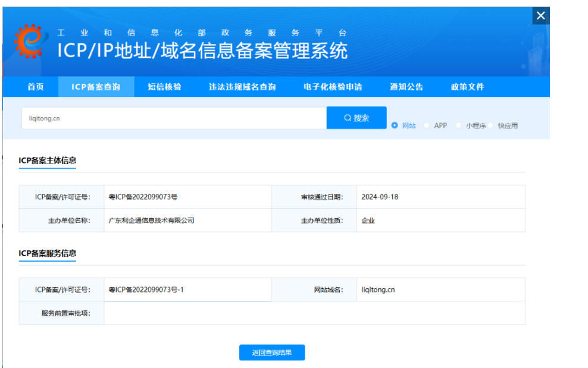Open the 通知公告 tab
Screen dimensions: 588x368
tap(406, 87)
